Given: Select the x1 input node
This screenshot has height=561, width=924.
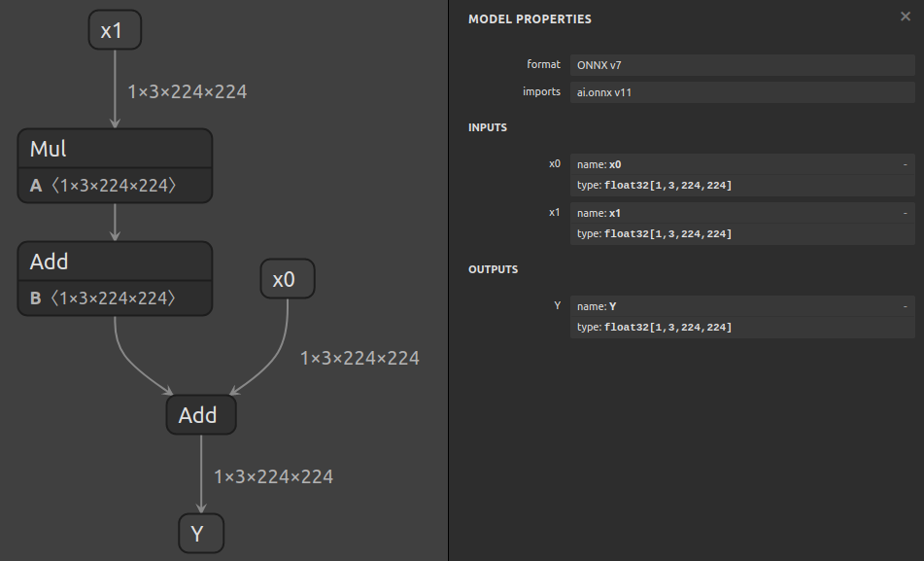Looking at the screenshot, I should click(x=115, y=31).
